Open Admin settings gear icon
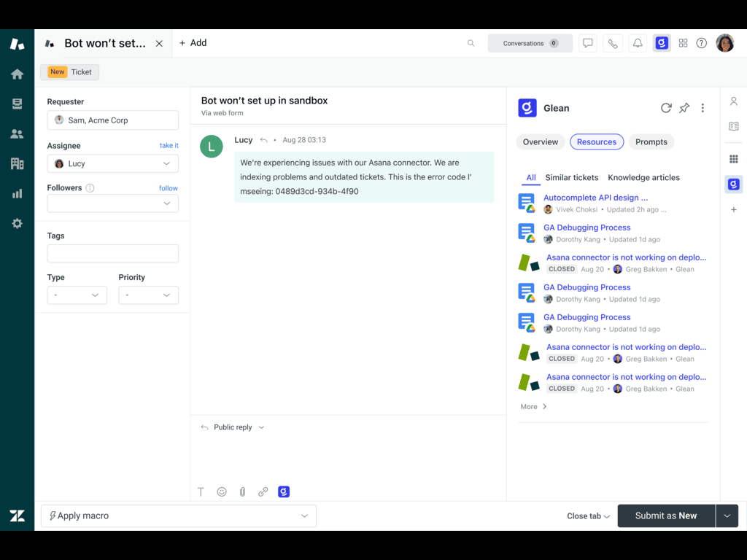Image resolution: width=747 pixels, height=560 pixels. [x=17, y=223]
